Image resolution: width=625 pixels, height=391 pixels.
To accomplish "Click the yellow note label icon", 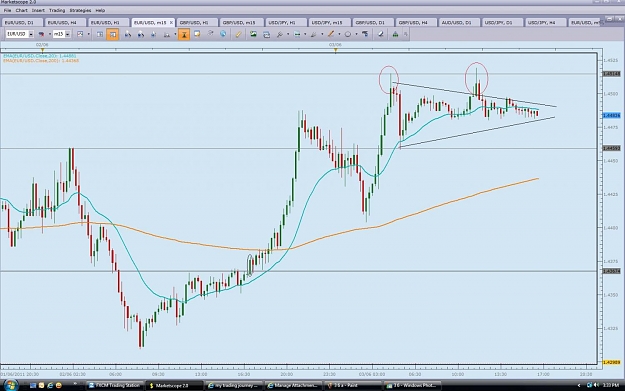I will click(197, 34).
